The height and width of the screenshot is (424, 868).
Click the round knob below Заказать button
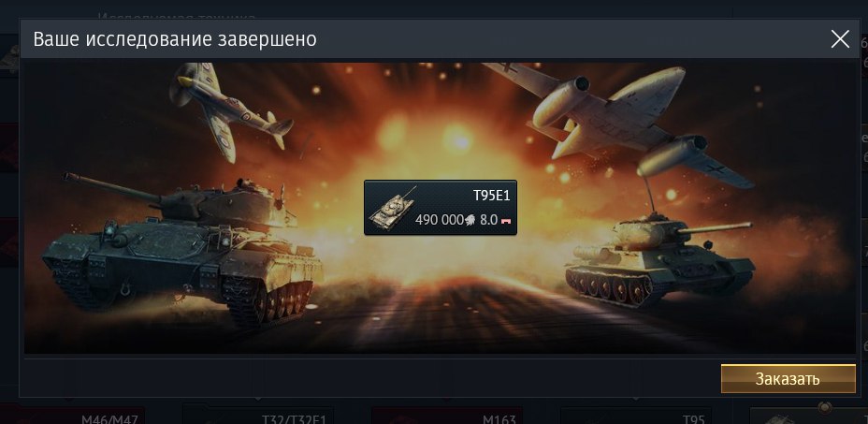825,407
